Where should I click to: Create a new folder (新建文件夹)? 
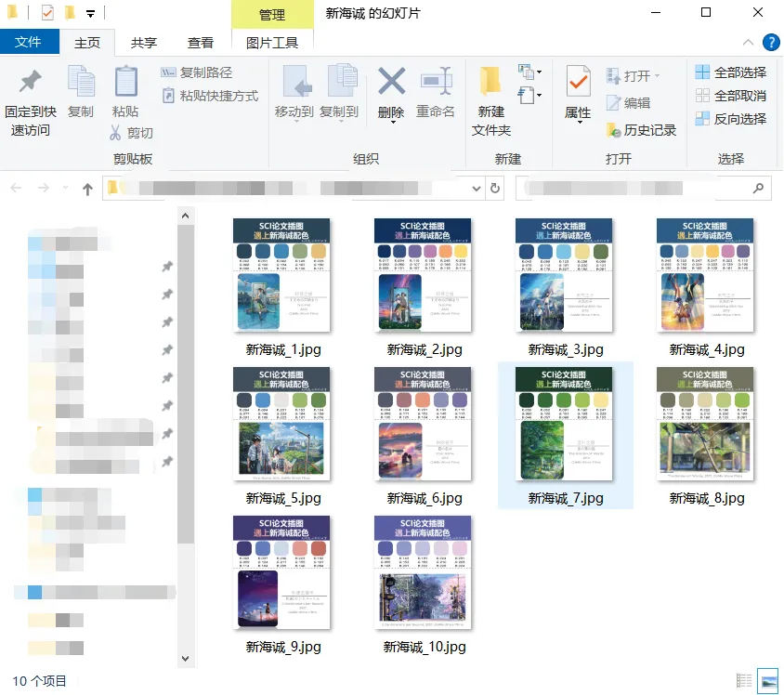(x=491, y=100)
